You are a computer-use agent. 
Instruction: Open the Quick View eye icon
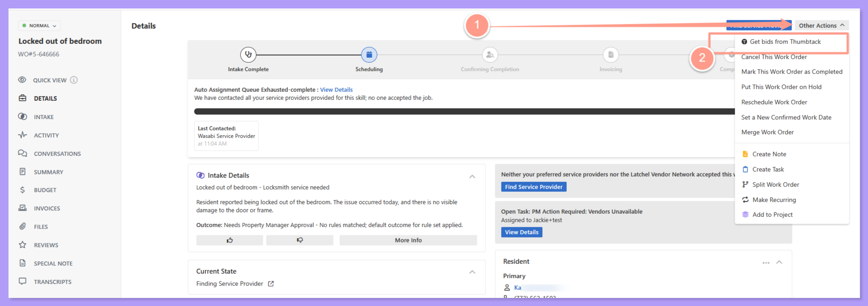[x=22, y=80]
